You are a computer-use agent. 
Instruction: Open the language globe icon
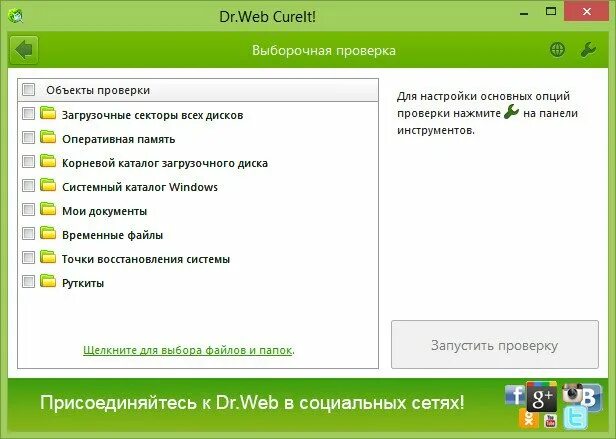557,50
